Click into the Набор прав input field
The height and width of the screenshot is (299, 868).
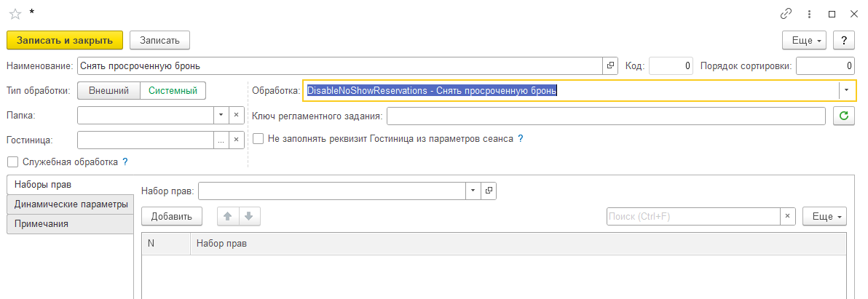click(x=332, y=190)
